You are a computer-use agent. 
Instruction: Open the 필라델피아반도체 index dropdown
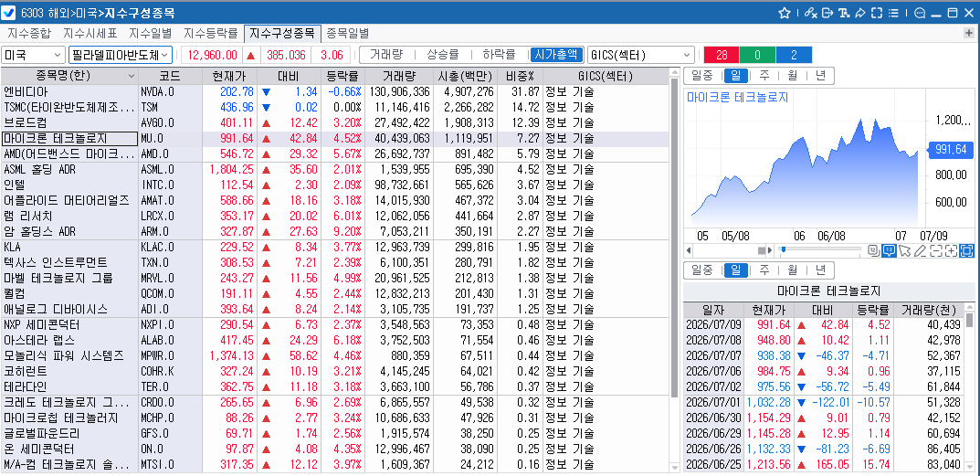[x=120, y=55]
